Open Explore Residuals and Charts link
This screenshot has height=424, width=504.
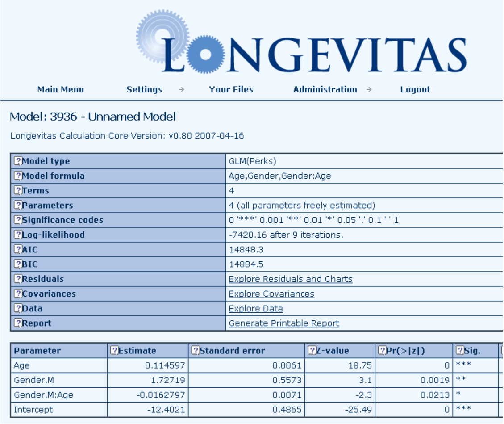coord(291,279)
